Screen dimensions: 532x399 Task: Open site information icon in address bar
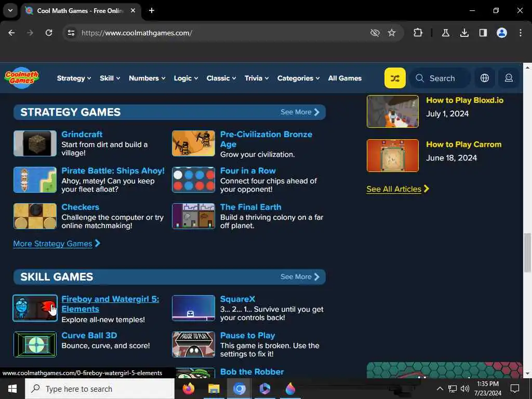[71, 33]
